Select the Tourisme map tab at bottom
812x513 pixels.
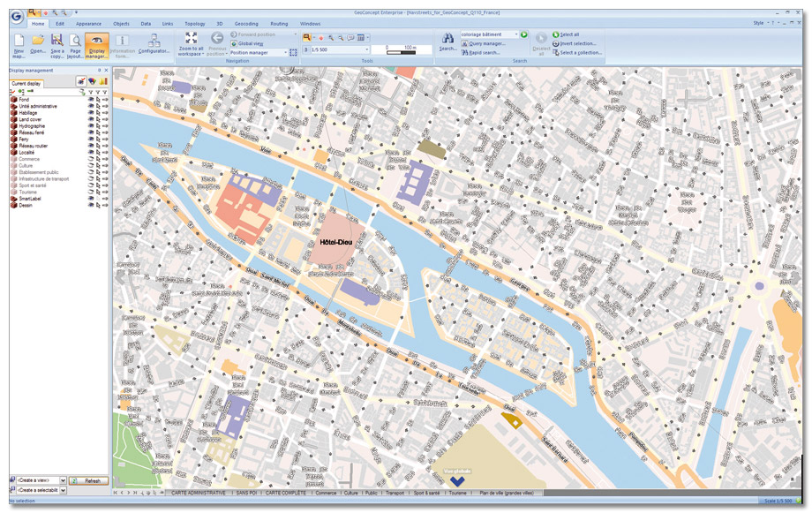[x=457, y=493]
